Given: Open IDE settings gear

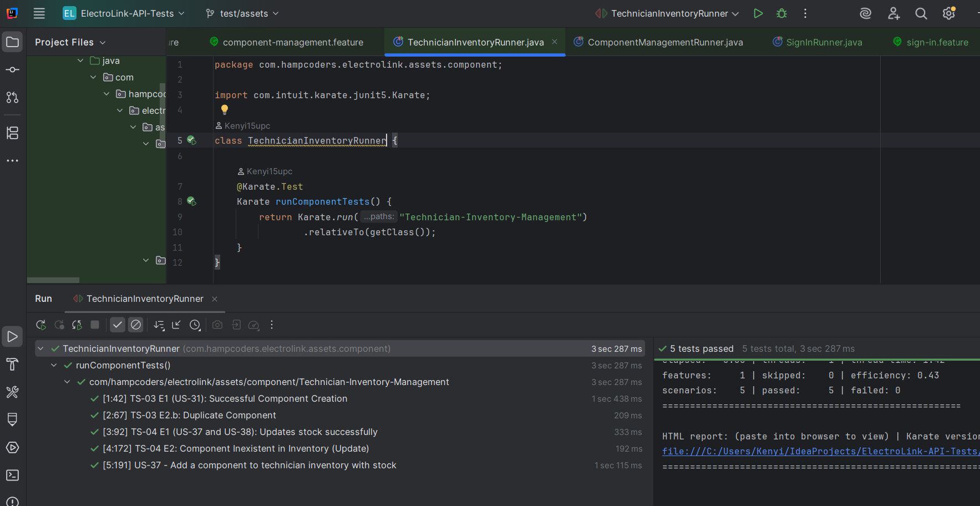Looking at the screenshot, I should click(949, 13).
